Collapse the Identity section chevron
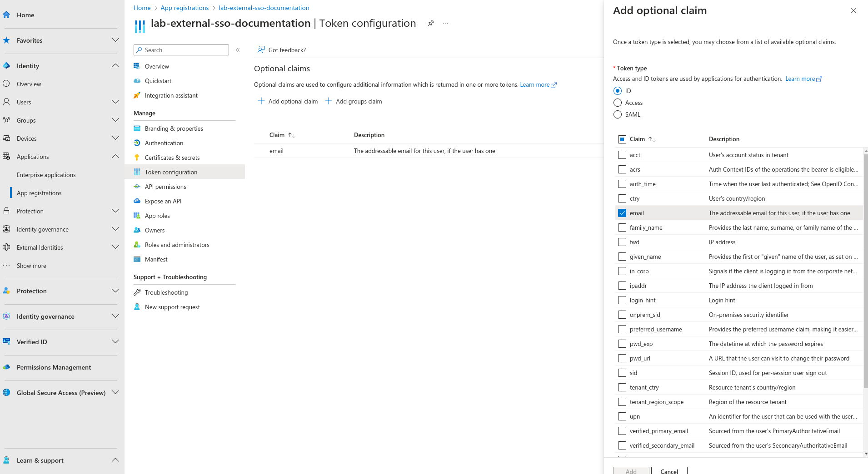Screen dimensions: 868x474 [115, 66]
